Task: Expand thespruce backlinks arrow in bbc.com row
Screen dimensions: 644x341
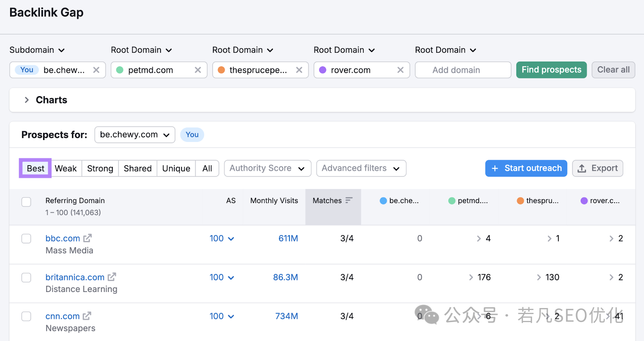Action: tap(549, 238)
